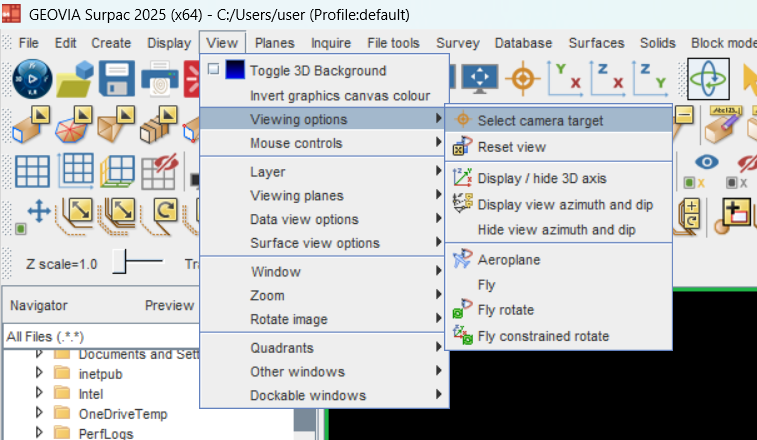This screenshot has width=757, height=440.
Task: Expand the Intel folder tree node
Action: coord(39,393)
